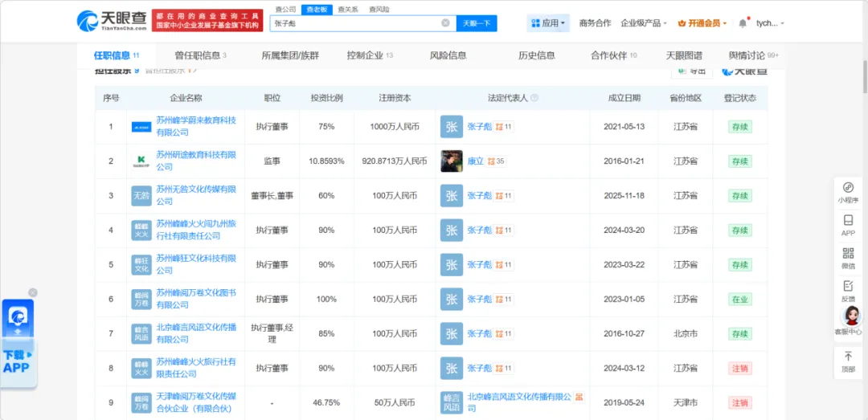Open the tych... user account menu

click(770, 23)
